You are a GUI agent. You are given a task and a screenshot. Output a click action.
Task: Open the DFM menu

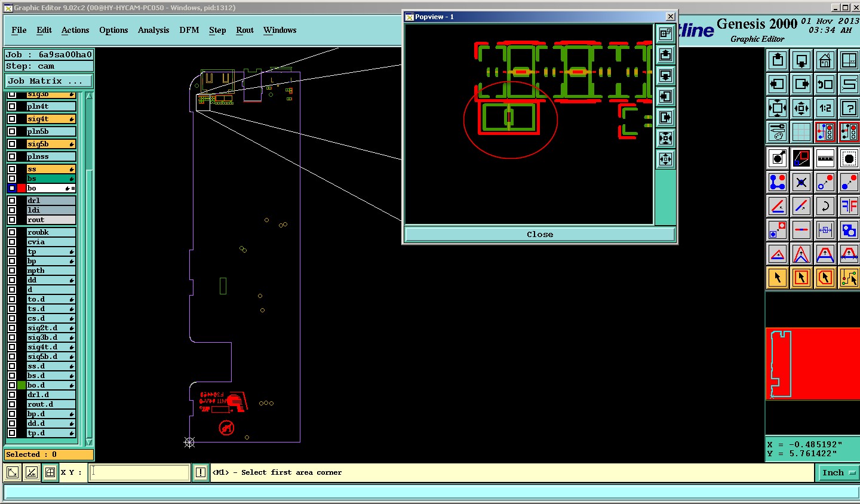(x=189, y=30)
